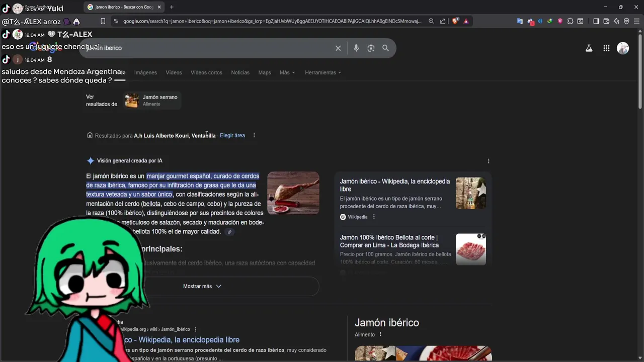The height and width of the screenshot is (362, 644).
Task: Open a new browser tab with plus
Action: pos(172,7)
